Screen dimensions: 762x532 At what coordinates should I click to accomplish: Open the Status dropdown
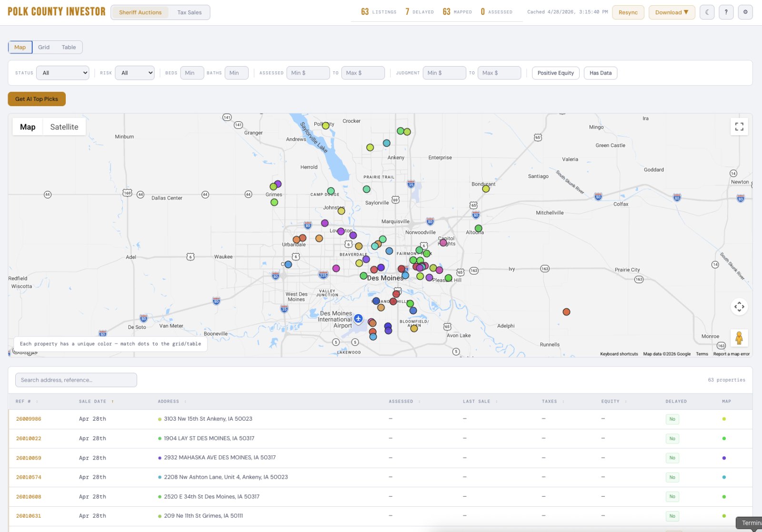tap(62, 73)
